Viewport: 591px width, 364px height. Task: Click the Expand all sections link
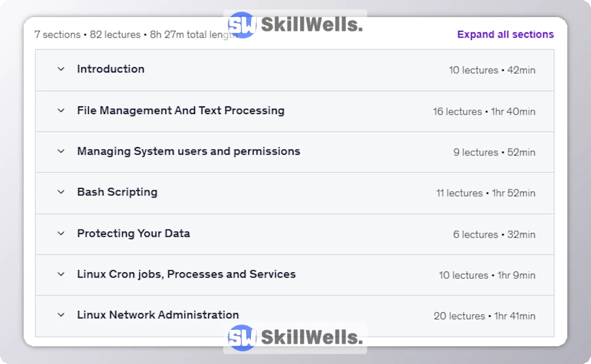(505, 35)
